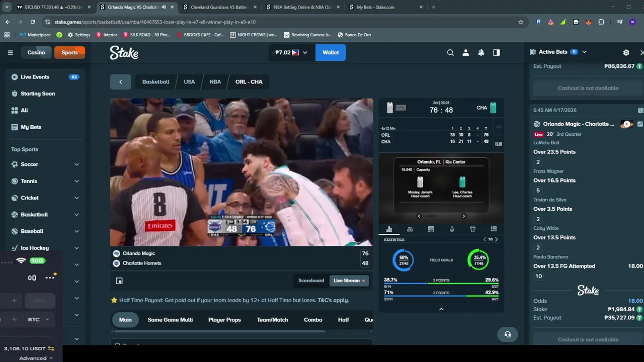This screenshot has height=362, width=644.
Task: Switch to Casino mode
Action: (x=36, y=52)
